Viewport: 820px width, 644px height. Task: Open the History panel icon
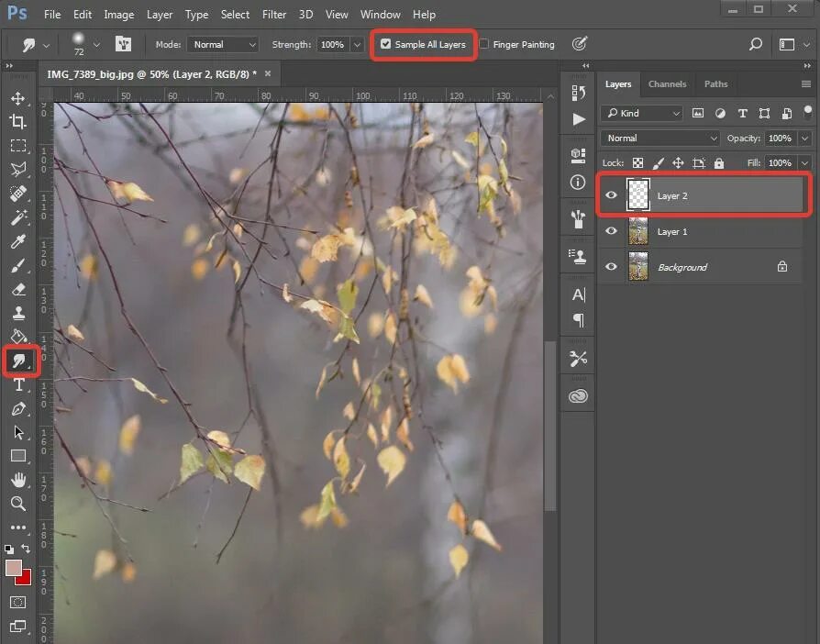point(578,94)
